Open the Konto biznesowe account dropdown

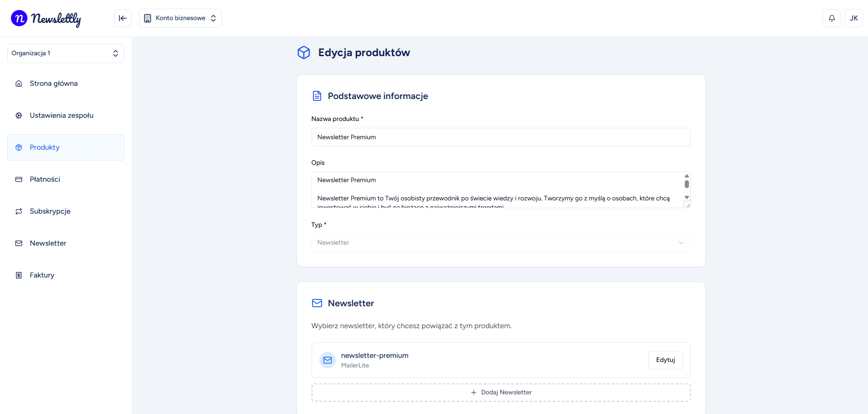pyautogui.click(x=180, y=18)
